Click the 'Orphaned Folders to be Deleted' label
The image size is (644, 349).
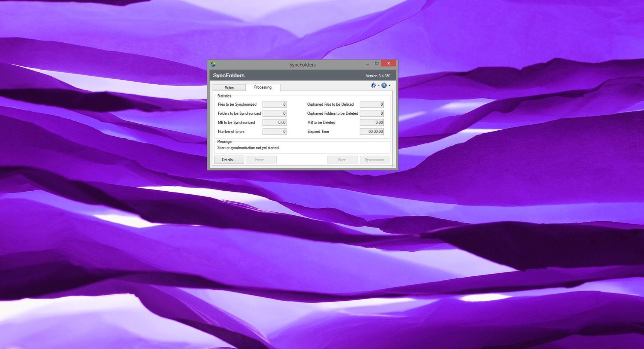tap(332, 113)
